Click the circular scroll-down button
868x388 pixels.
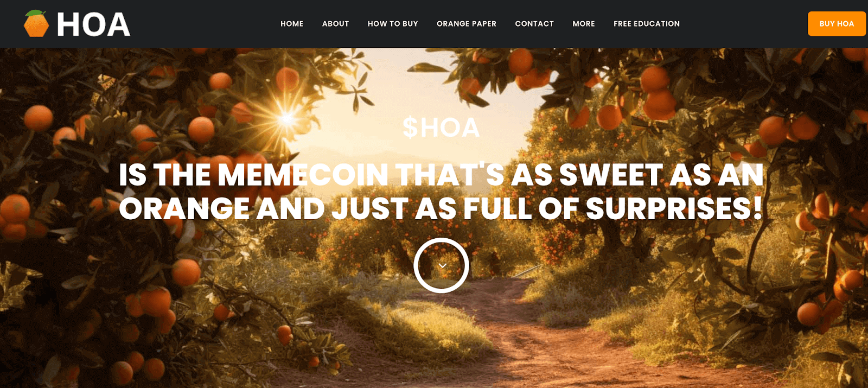point(442,265)
